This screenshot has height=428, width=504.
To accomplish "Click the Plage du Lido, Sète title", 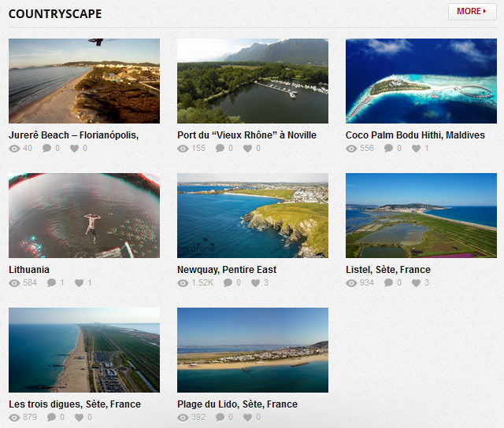I will click(237, 404).
